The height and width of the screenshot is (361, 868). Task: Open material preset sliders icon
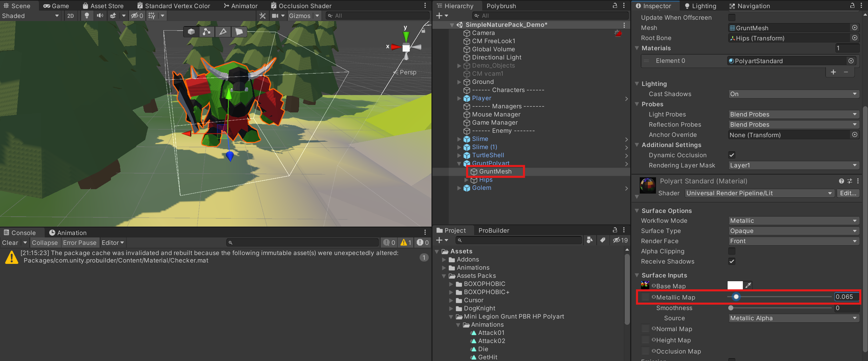coord(850,181)
